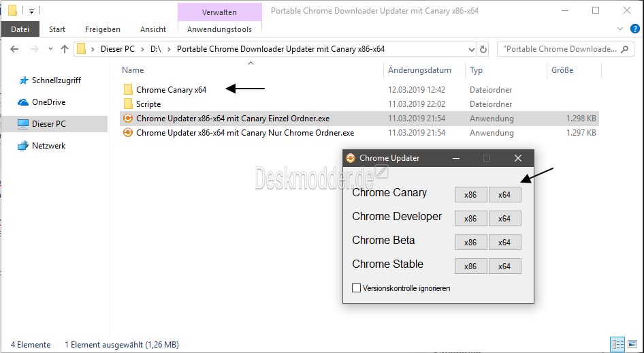Switch to the Start ribbon tab

click(x=57, y=29)
